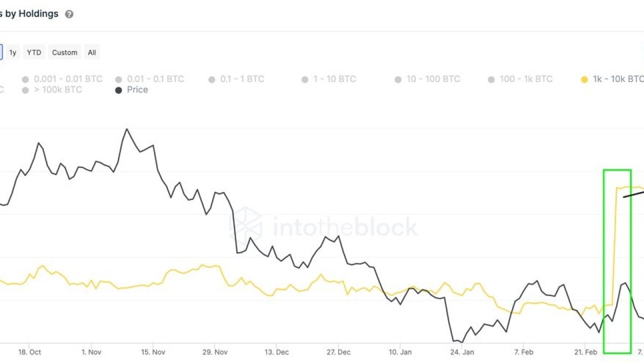Enable the 0.1 - 1 BTC series label
The width and height of the screenshot is (644, 362).
click(242, 79)
